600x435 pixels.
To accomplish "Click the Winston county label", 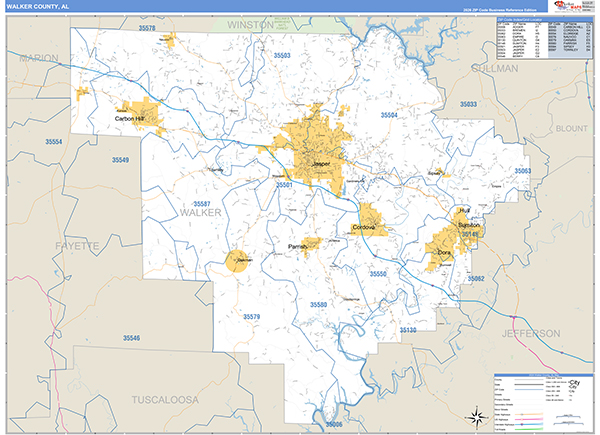I will pyautogui.click(x=250, y=22).
